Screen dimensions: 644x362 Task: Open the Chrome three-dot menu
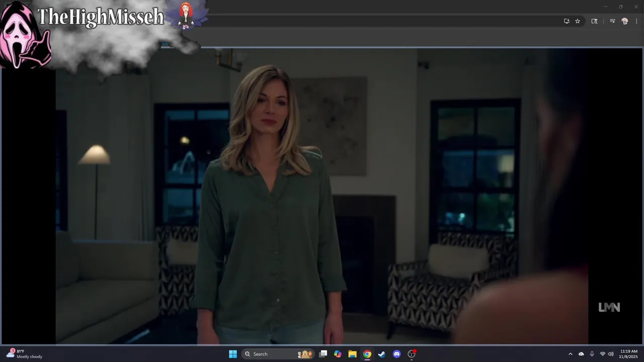(x=636, y=21)
